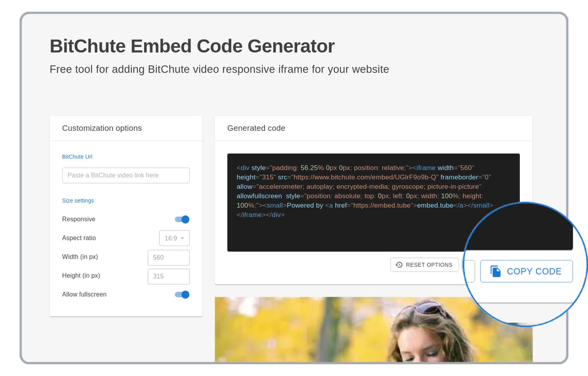
Task: Click the BitChute video link input field
Action: pyautogui.click(x=125, y=175)
